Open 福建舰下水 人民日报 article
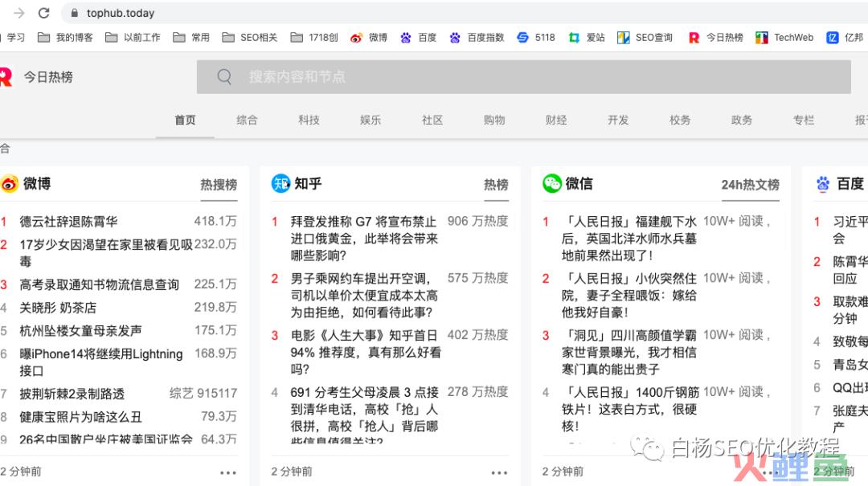This screenshot has width=868, height=486. tap(629, 239)
